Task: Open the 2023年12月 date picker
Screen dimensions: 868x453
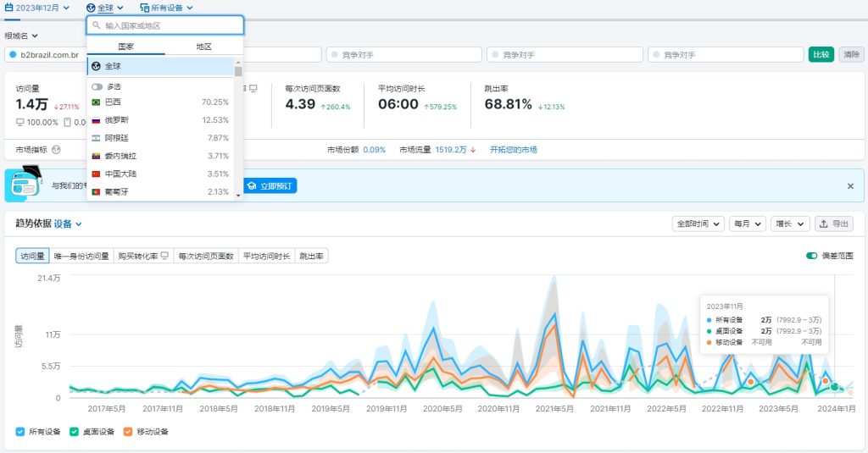Action: point(37,8)
